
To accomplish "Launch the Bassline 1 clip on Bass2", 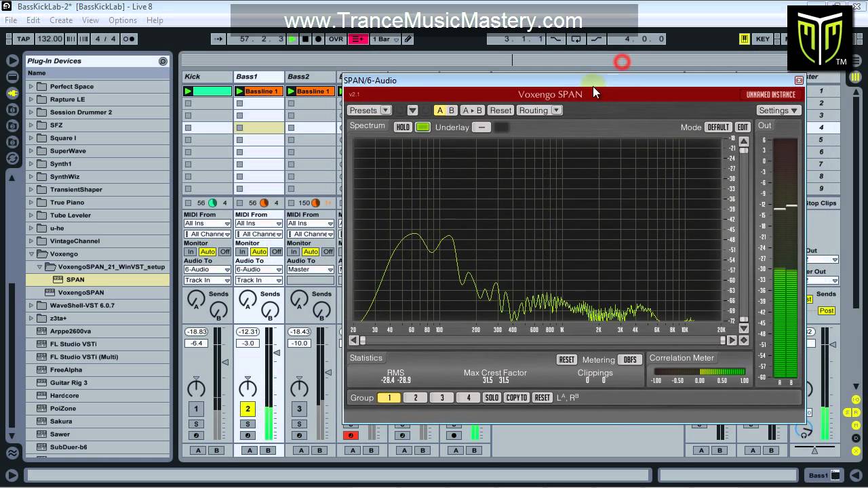I will click(x=292, y=91).
